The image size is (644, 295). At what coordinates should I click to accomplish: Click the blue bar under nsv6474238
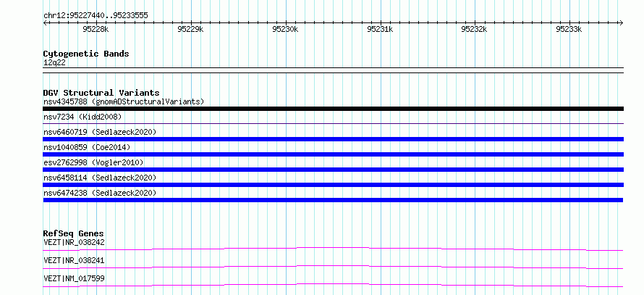(x=333, y=200)
